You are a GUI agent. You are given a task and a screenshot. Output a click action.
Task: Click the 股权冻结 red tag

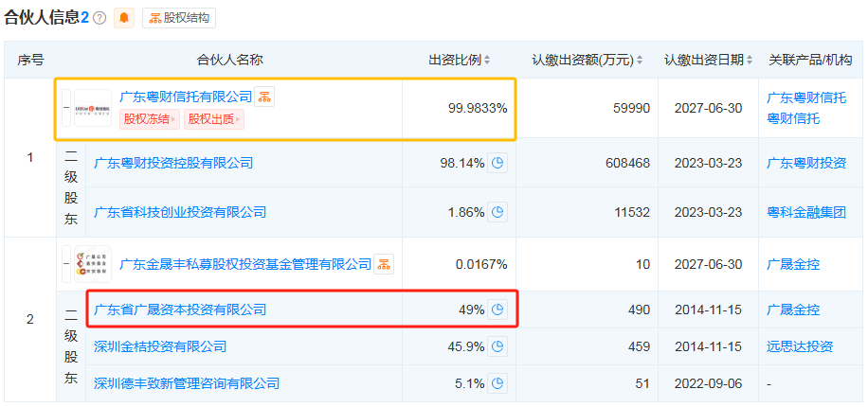149,119
